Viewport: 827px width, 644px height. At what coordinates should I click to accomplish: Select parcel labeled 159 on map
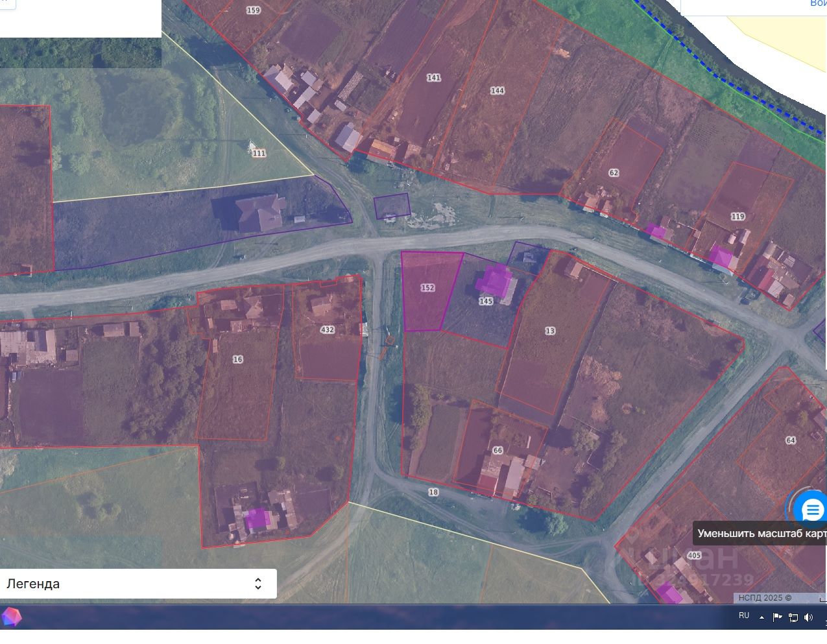click(x=253, y=10)
